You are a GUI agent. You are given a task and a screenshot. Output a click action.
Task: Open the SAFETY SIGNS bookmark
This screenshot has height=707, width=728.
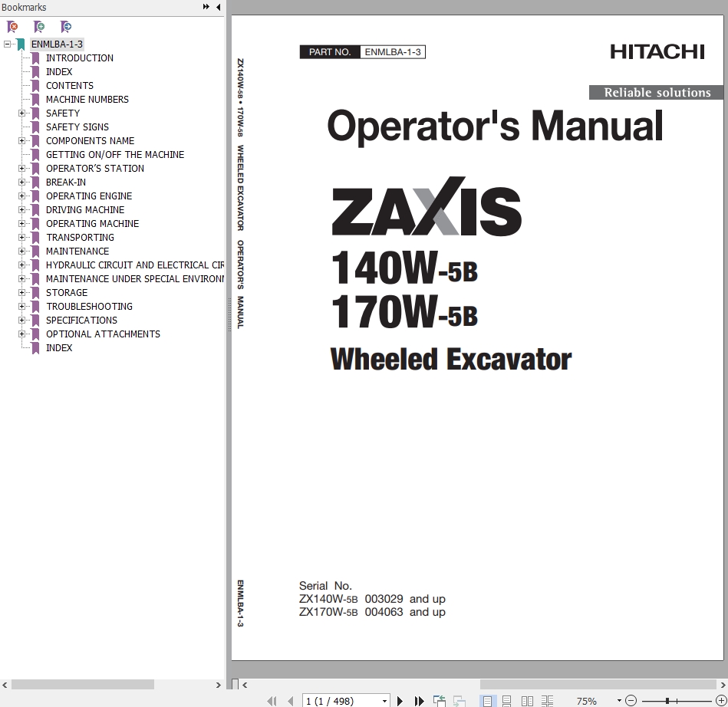pos(77,127)
